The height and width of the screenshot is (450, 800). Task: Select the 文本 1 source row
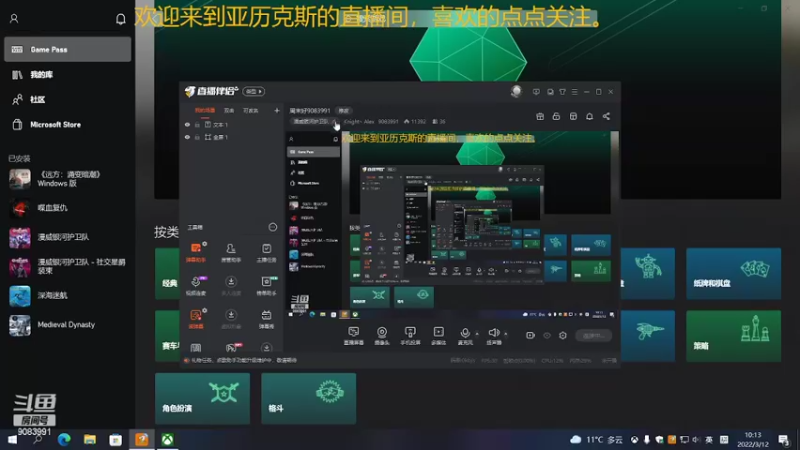pos(232,124)
